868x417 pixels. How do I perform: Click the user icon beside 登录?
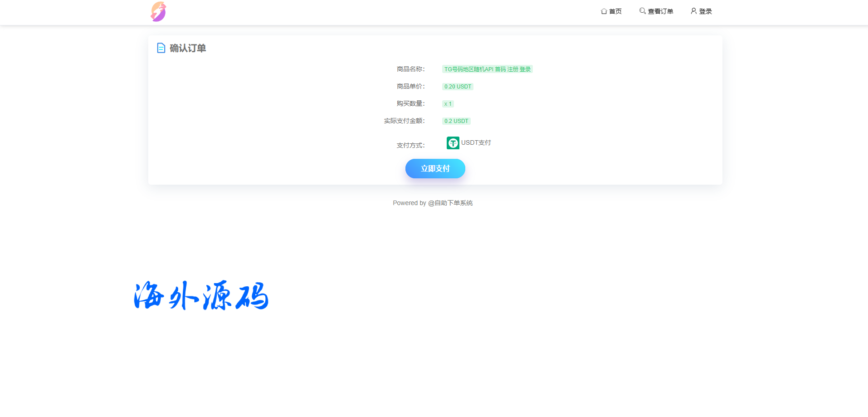pos(693,11)
